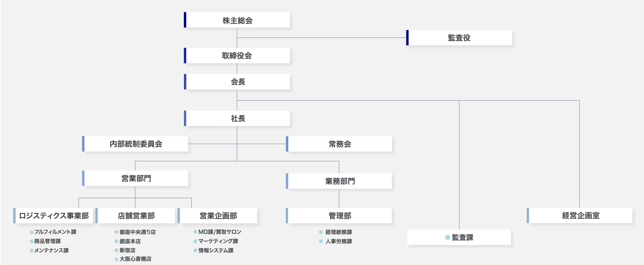Click the 大阪心斎橋店 list item
This screenshot has width=644, height=265.
pos(135,259)
